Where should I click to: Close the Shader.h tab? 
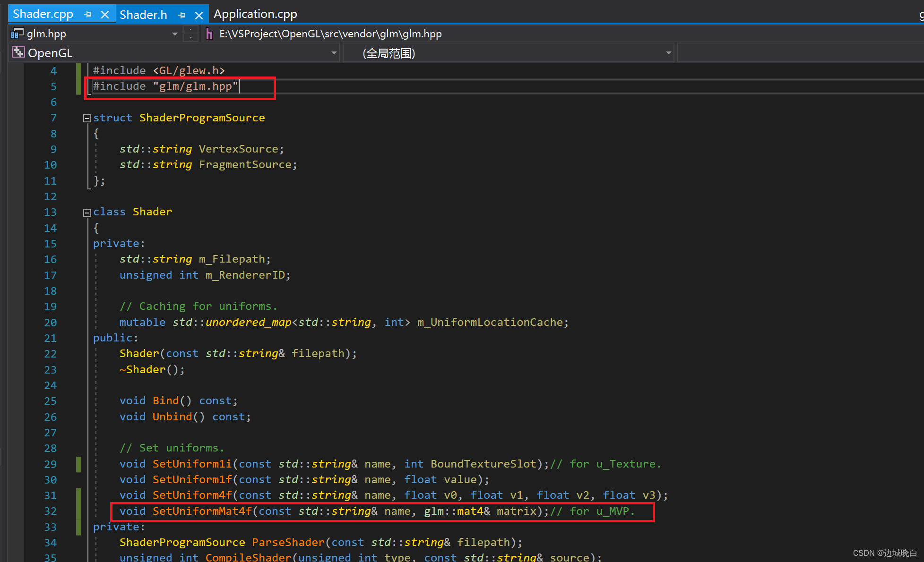pyautogui.click(x=199, y=15)
